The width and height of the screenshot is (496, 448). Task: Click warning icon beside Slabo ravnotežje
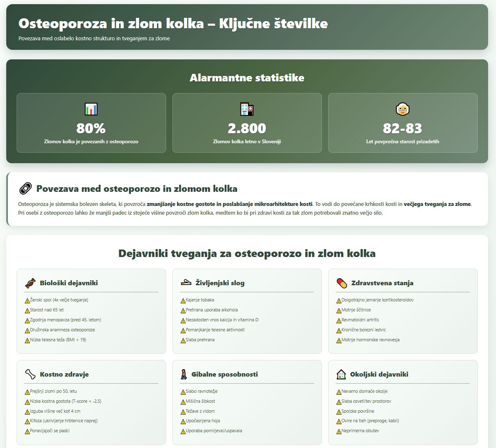click(183, 392)
